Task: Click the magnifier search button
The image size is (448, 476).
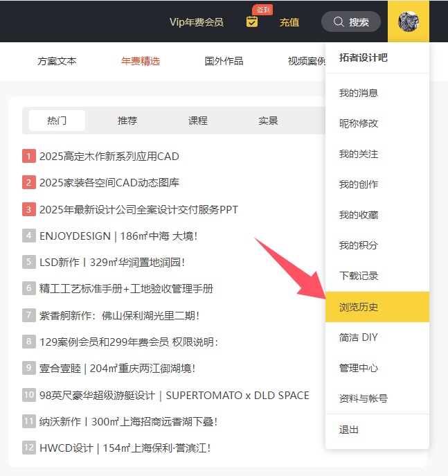Action: pos(350,22)
